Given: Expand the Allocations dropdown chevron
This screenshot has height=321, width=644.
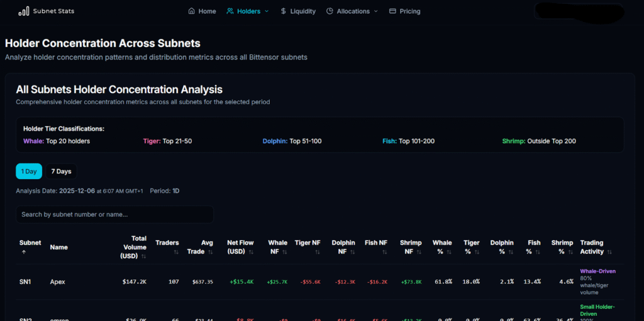Looking at the screenshot, I should 376,11.
